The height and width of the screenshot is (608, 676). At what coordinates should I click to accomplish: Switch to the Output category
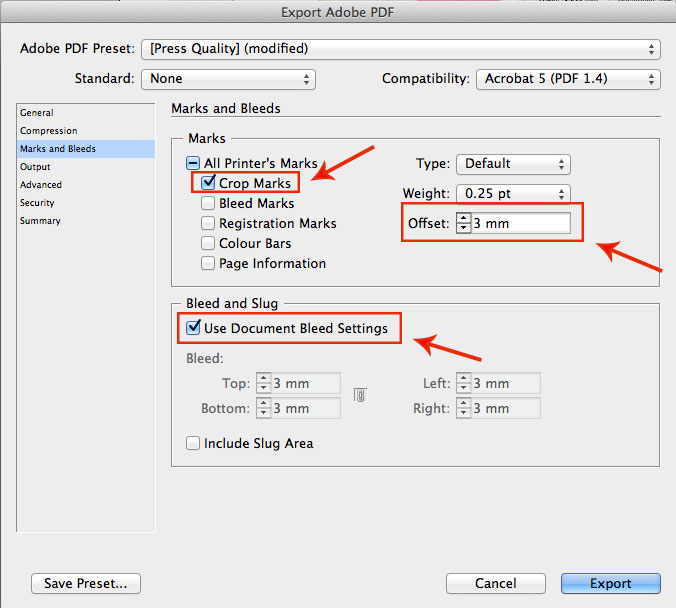[x=35, y=166]
